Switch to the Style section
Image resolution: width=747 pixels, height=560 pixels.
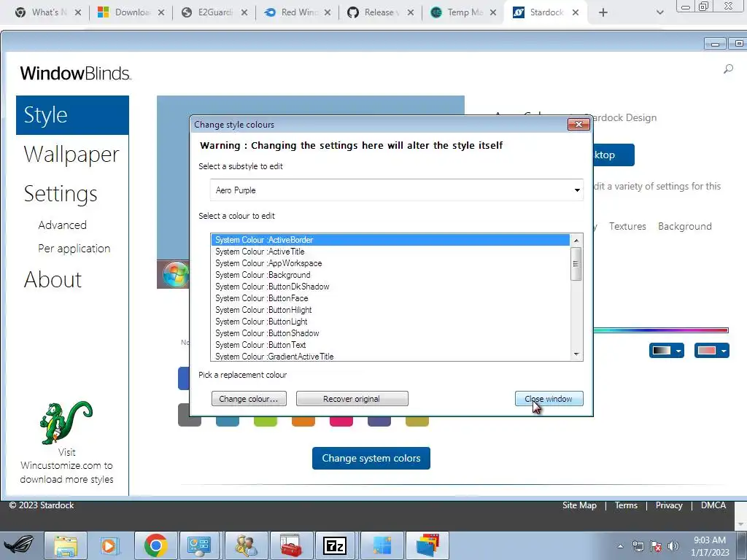point(72,115)
